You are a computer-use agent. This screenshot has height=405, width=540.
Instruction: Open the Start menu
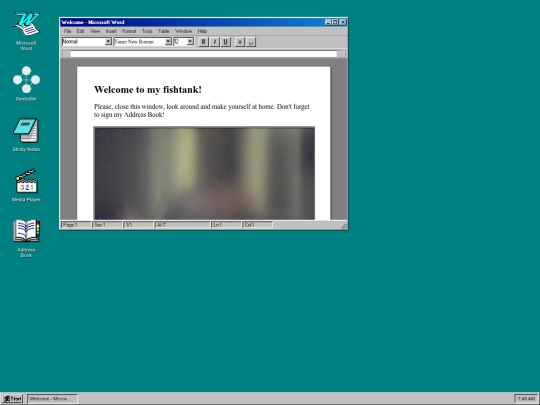tap(12, 399)
